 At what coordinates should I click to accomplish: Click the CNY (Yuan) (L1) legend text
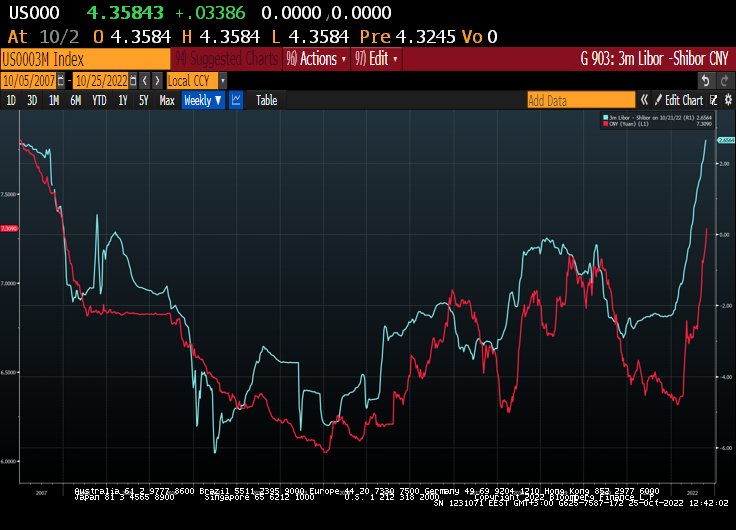629,124
